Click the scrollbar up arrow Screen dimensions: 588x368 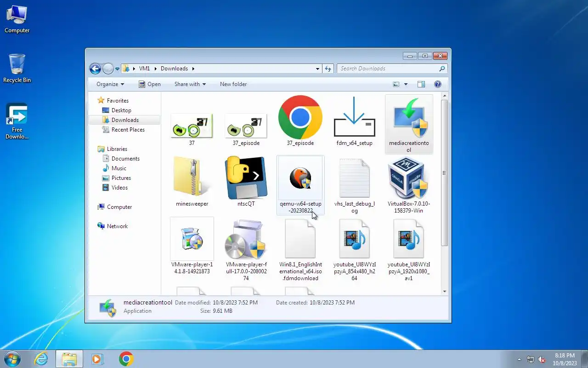click(444, 96)
